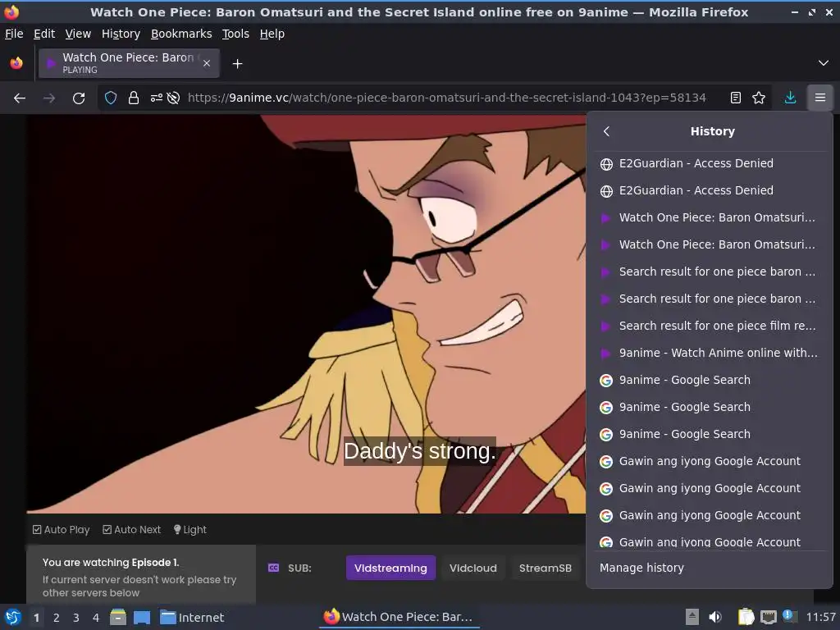Open 9anime - Watch Anime online history entry
The height and width of the screenshot is (630, 840).
click(710, 353)
